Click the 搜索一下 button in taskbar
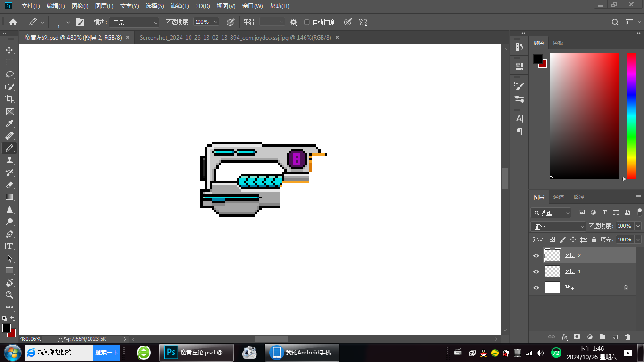The image size is (644, 362). [107, 352]
